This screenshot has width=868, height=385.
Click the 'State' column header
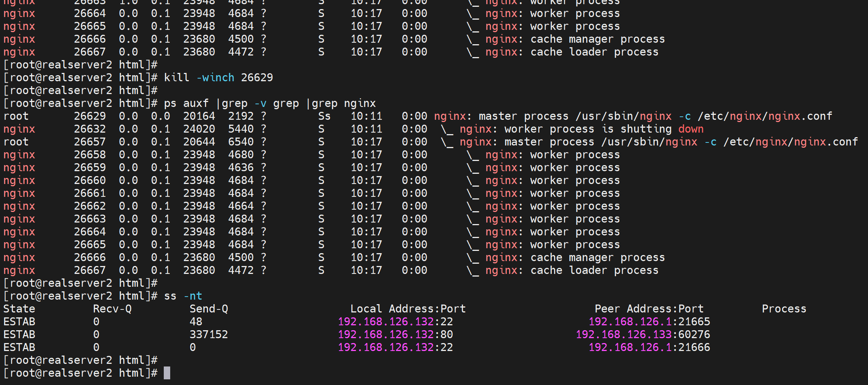[x=19, y=309]
